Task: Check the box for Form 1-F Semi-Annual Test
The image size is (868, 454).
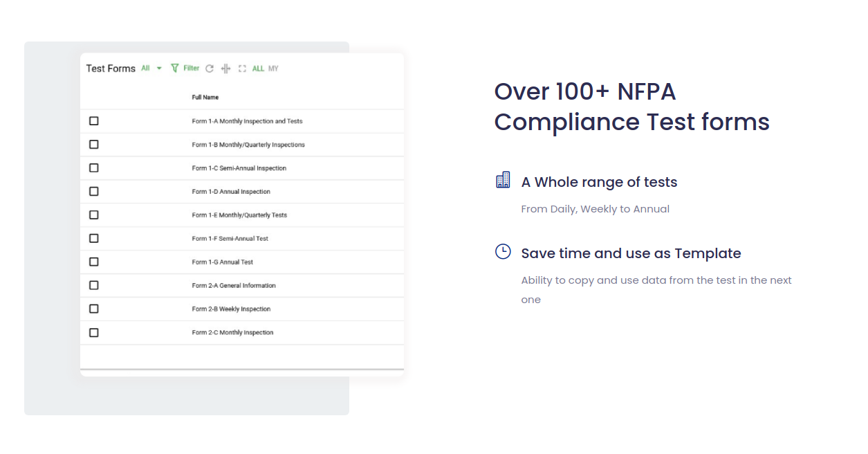Action: (x=94, y=239)
